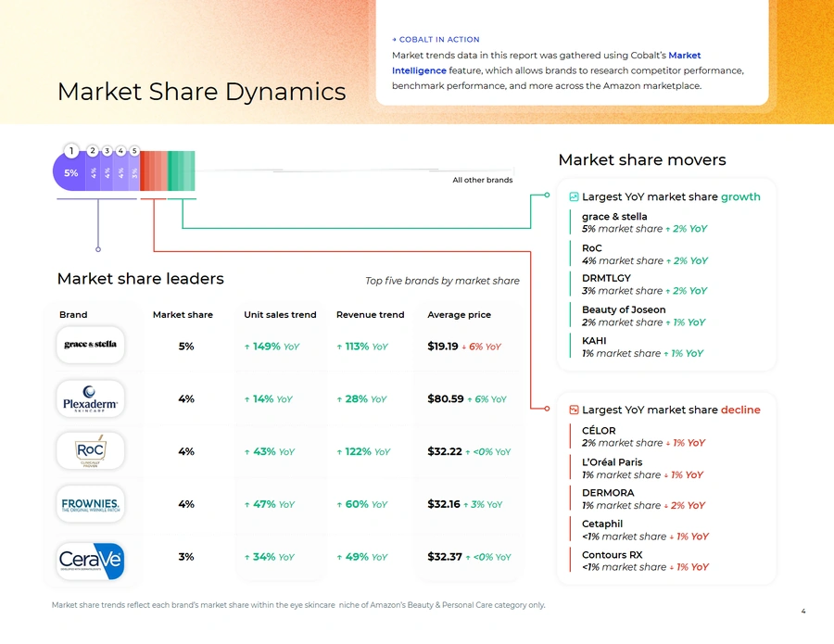Click the 149% YoY unit sales value
Viewport: 834px width, 644px height.
coord(272,347)
